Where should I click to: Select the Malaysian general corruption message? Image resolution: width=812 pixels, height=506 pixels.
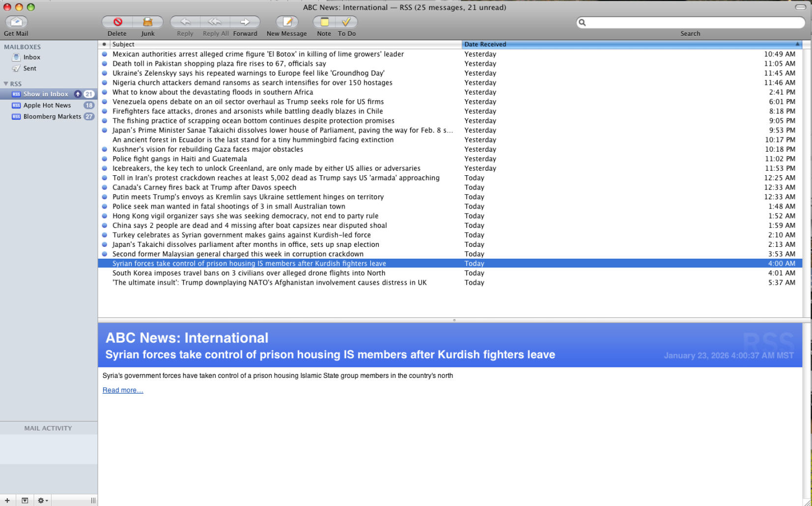coord(450,254)
